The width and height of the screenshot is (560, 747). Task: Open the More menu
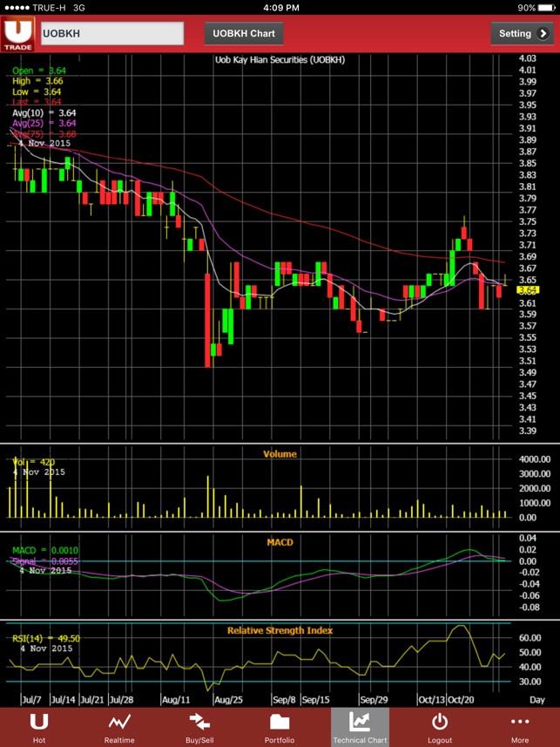(x=520, y=728)
